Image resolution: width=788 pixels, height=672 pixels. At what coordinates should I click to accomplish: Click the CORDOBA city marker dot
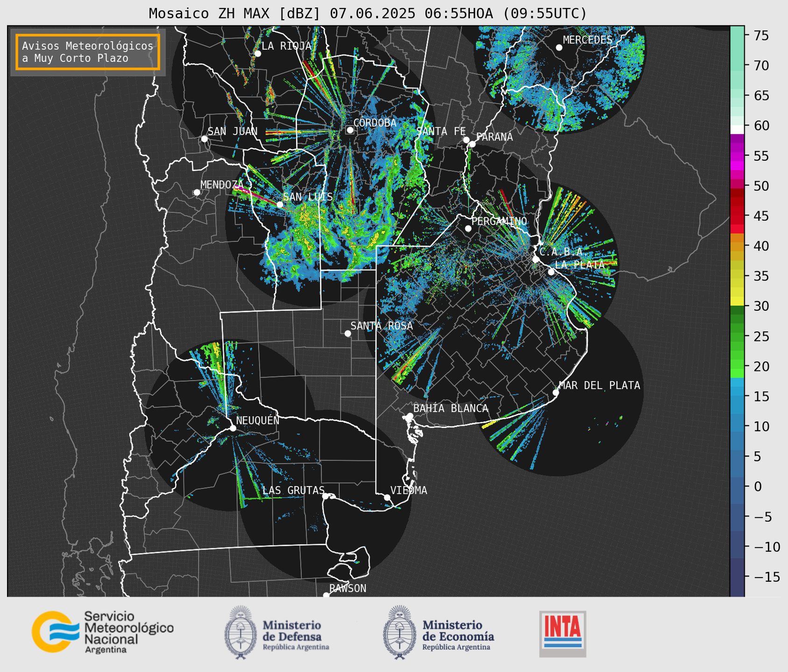pyautogui.click(x=350, y=130)
